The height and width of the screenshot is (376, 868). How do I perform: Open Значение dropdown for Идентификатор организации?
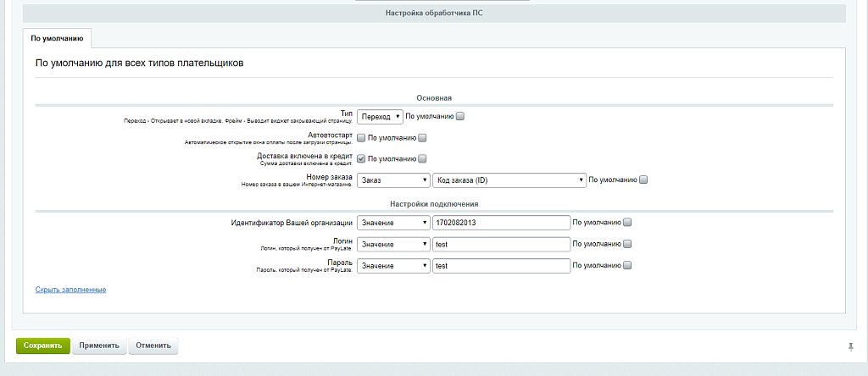393,223
